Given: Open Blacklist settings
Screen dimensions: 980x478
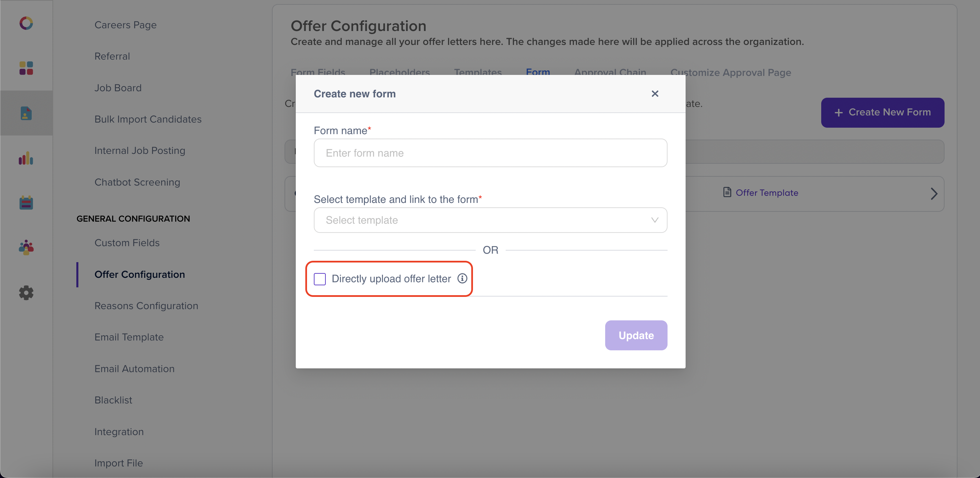Looking at the screenshot, I should click(x=113, y=400).
